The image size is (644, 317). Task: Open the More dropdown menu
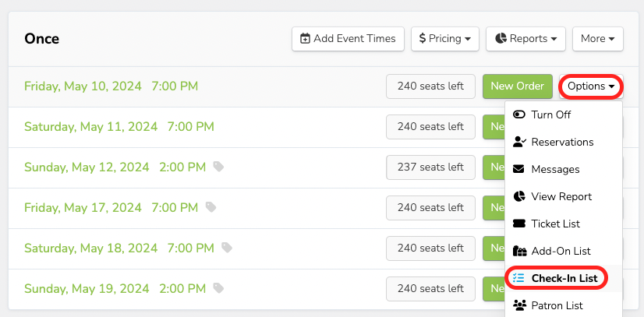click(597, 38)
